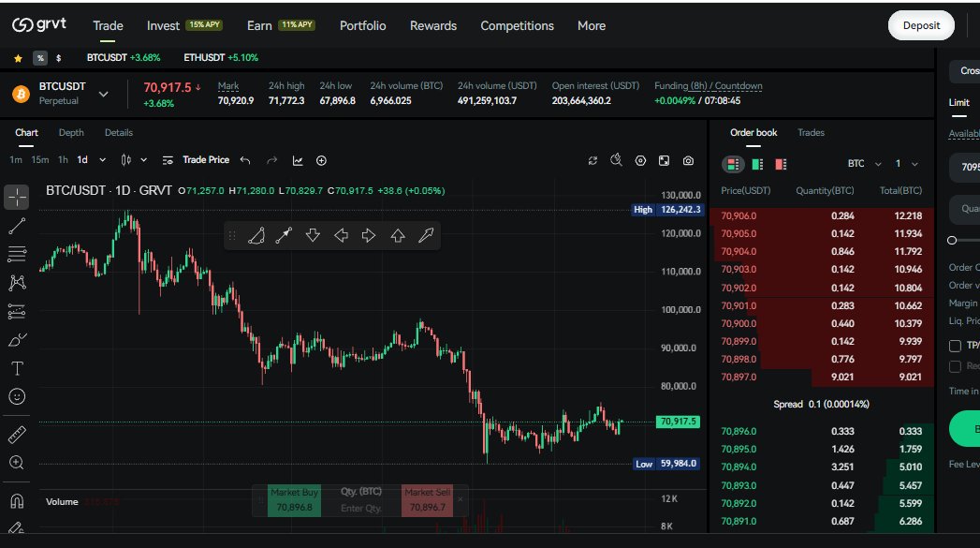Select the ruler measure tool
This screenshot has height=548, width=980.
[x=17, y=434]
